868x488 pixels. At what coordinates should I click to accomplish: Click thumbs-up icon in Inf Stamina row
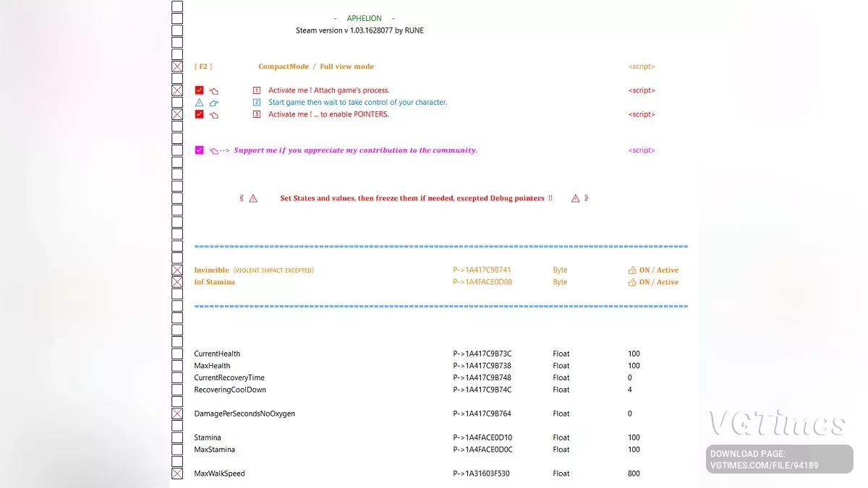point(632,282)
